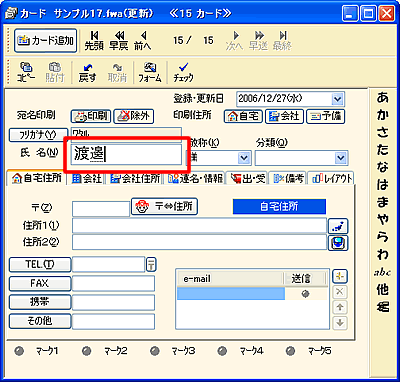Click the delete e-mail X icon

(340, 292)
